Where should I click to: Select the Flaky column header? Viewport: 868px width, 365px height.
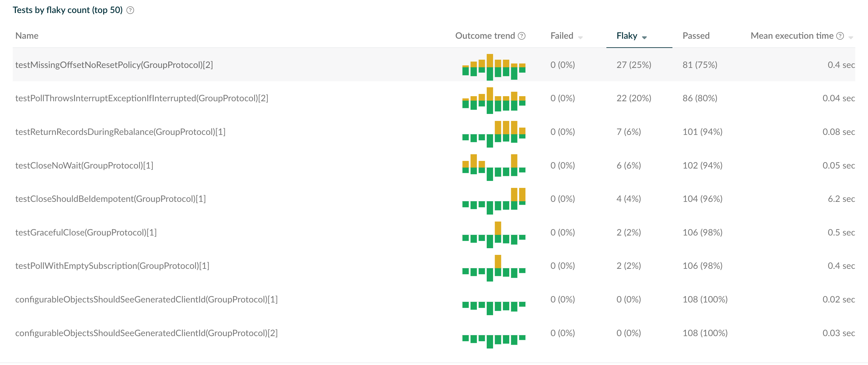[x=627, y=36]
